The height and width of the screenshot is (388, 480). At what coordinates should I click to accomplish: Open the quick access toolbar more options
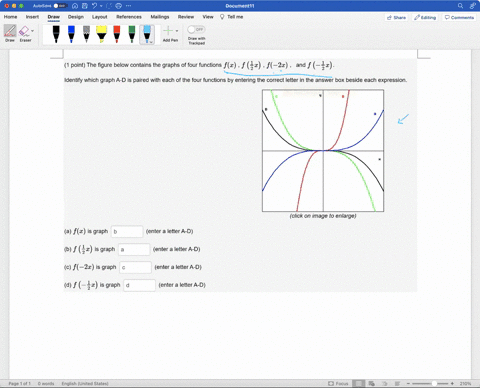pos(129,6)
